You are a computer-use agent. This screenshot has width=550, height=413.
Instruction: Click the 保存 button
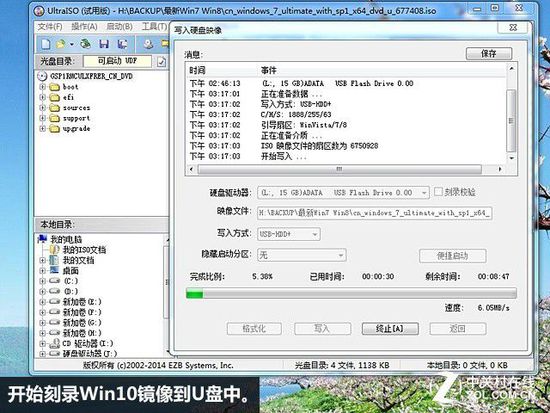[489, 54]
